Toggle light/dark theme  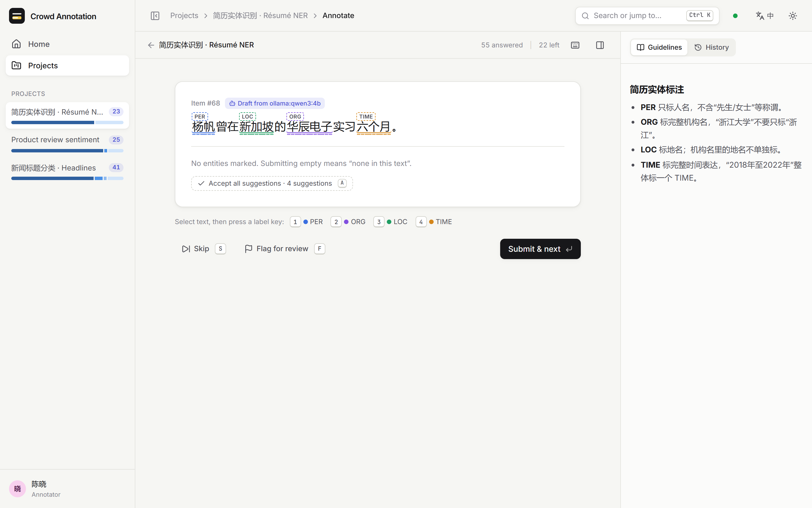tap(793, 16)
